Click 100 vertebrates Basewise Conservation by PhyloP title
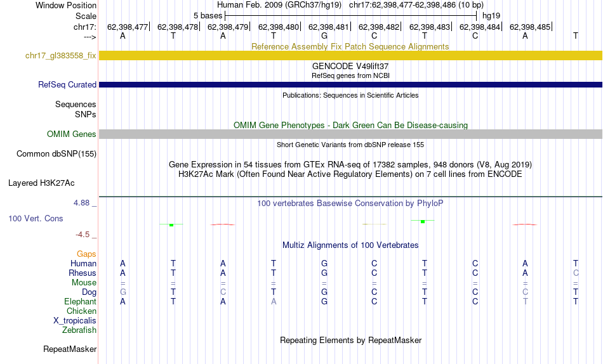This screenshot has height=364, width=603. (350, 204)
